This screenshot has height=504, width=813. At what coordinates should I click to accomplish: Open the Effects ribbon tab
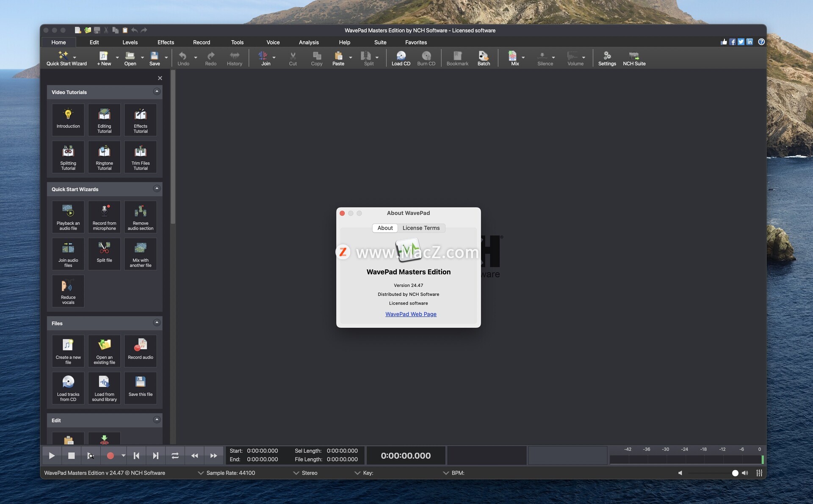point(166,42)
